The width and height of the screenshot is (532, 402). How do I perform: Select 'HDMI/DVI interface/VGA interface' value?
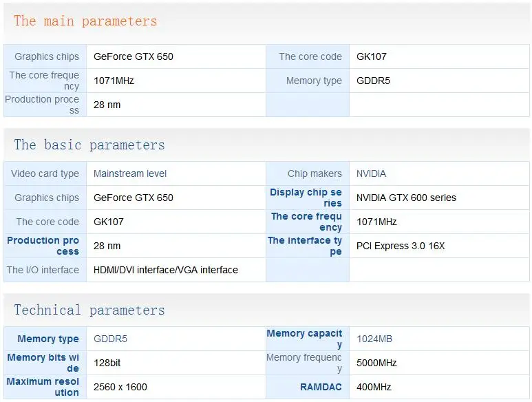(x=166, y=270)
